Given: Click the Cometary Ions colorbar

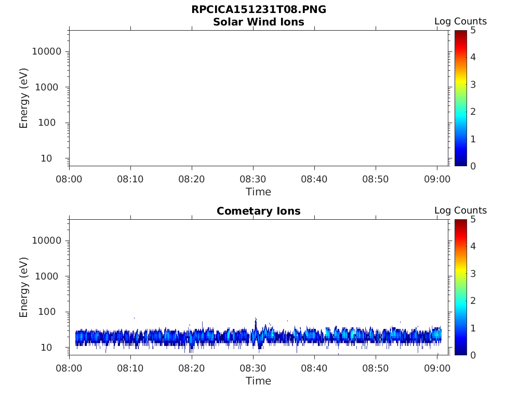Looking at the screenshot, I should click(461, 287).
